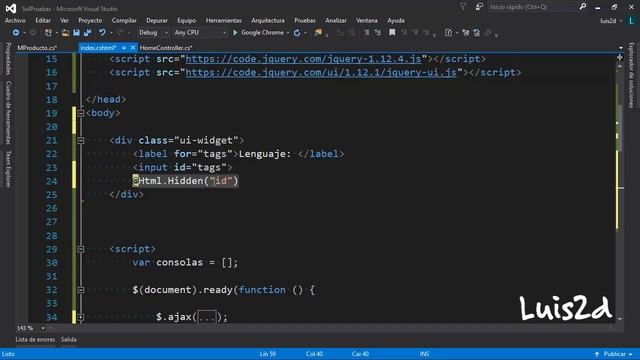Follow the jquery-ui.js URL link
This screenshot has height=360, width=640.
(321, 72)
